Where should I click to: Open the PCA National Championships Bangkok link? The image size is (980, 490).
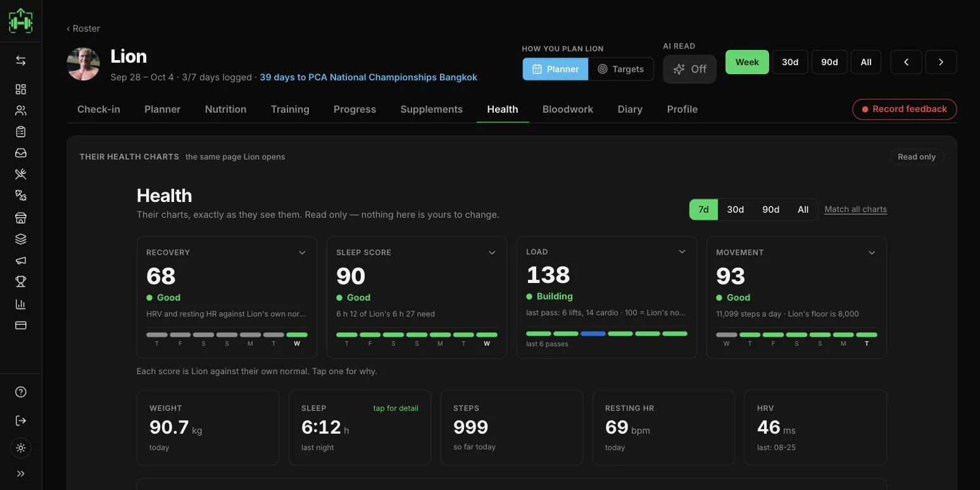click(368, 77)
